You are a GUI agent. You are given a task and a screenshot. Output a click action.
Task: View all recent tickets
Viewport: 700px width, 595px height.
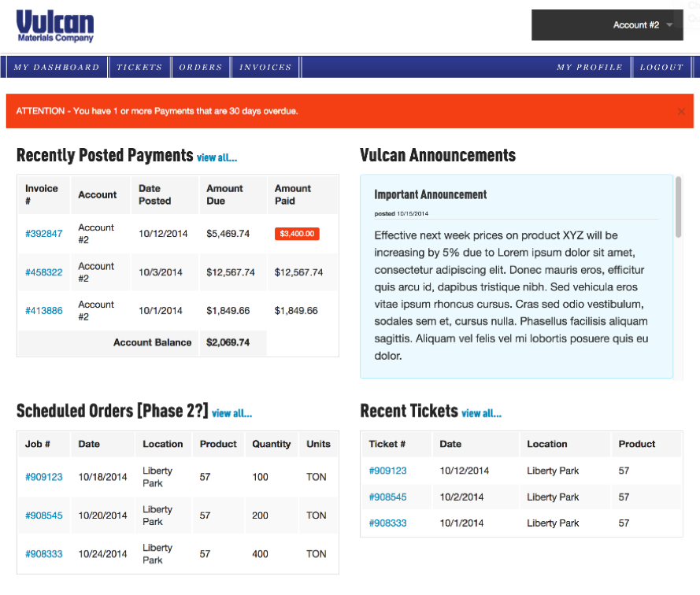coord(481,413)
